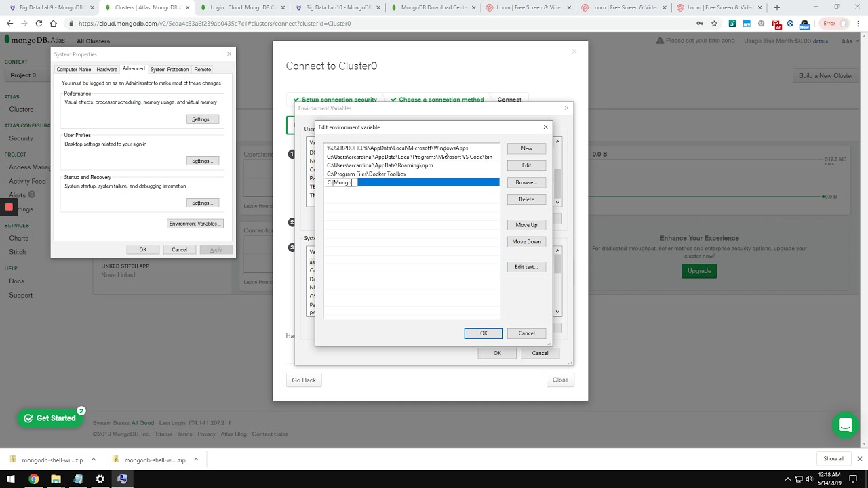868x488 pixels.
Task: Open Clusters in Atlas sidebar
Action: (x=21, y=109)
